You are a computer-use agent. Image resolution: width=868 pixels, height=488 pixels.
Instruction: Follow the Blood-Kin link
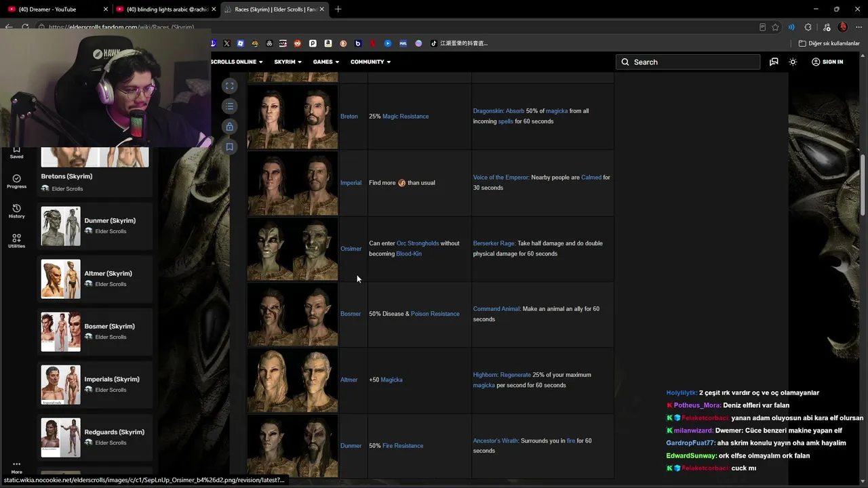[409, 253]
